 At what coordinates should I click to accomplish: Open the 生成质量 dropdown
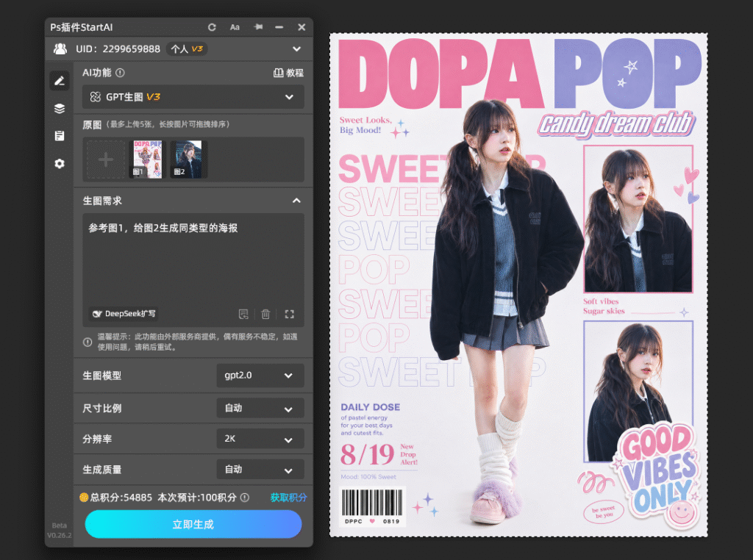tap(260, 470)
